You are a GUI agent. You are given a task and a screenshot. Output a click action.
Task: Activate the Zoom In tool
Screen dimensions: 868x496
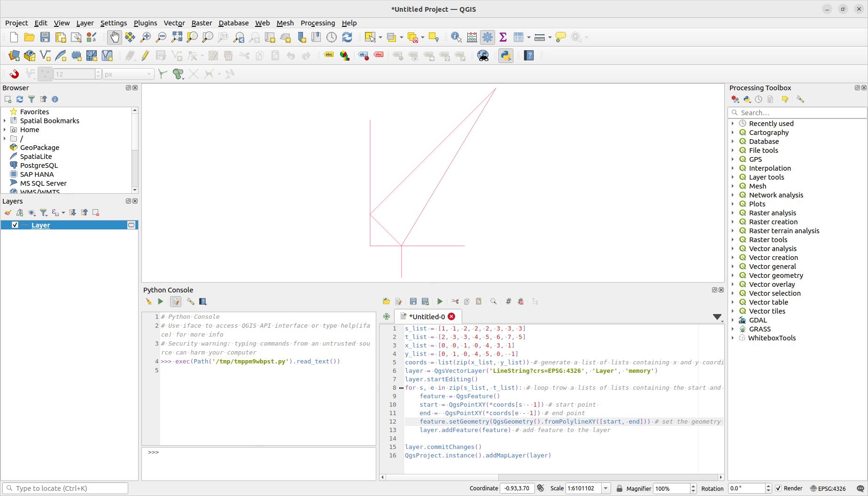click(x=146, y=37)
